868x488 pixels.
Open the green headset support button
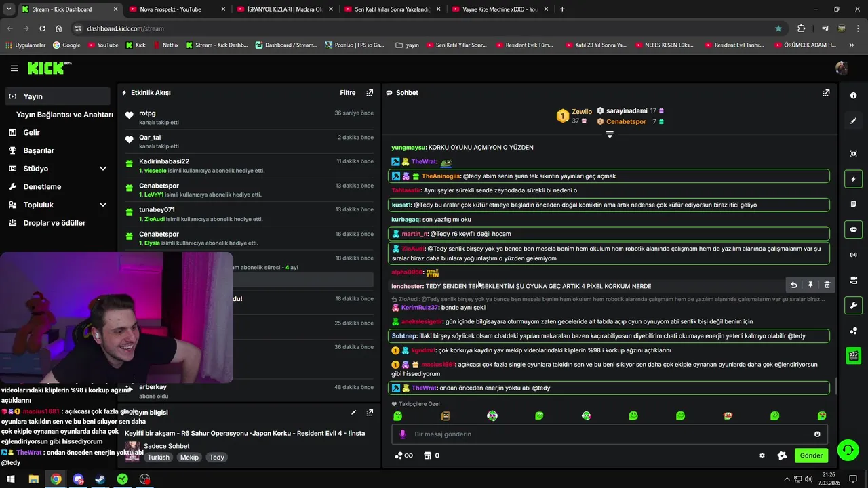click(847, 449)
